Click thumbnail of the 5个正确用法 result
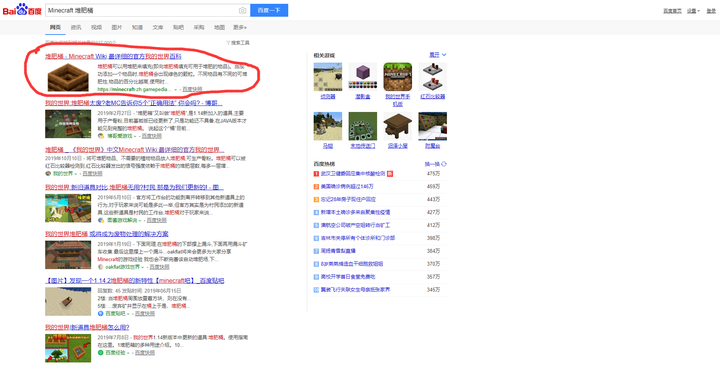The width and height of the screenshot is (720, 367). [x=68, y=124]
